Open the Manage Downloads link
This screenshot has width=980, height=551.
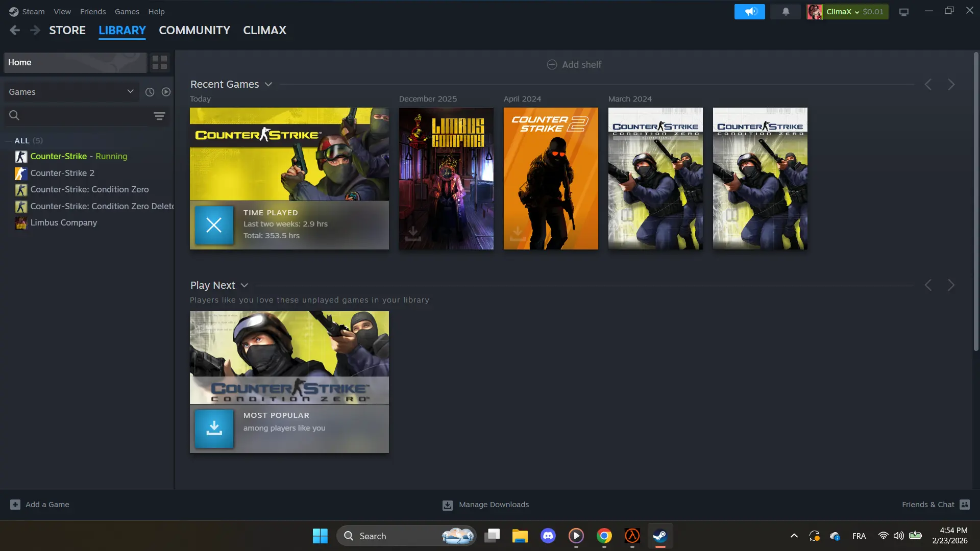point(494,505)
